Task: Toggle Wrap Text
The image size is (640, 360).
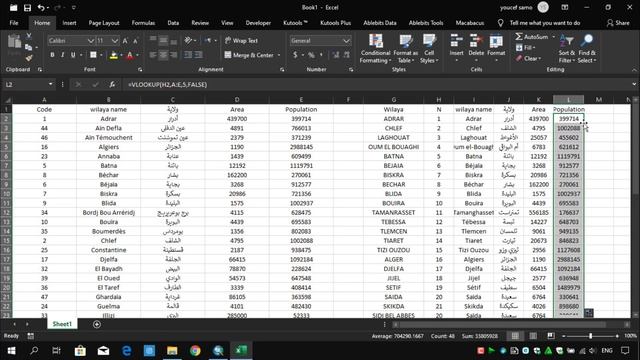Action: (241, 40)
